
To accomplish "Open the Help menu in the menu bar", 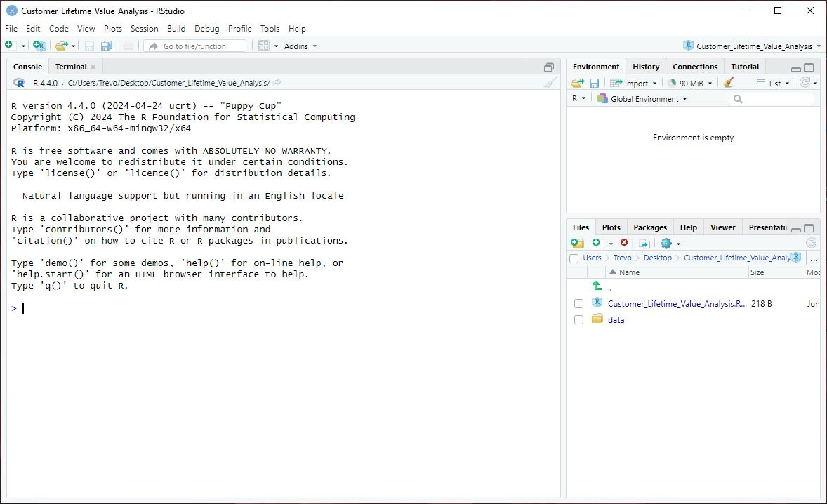I will click(x=297, y=29).
